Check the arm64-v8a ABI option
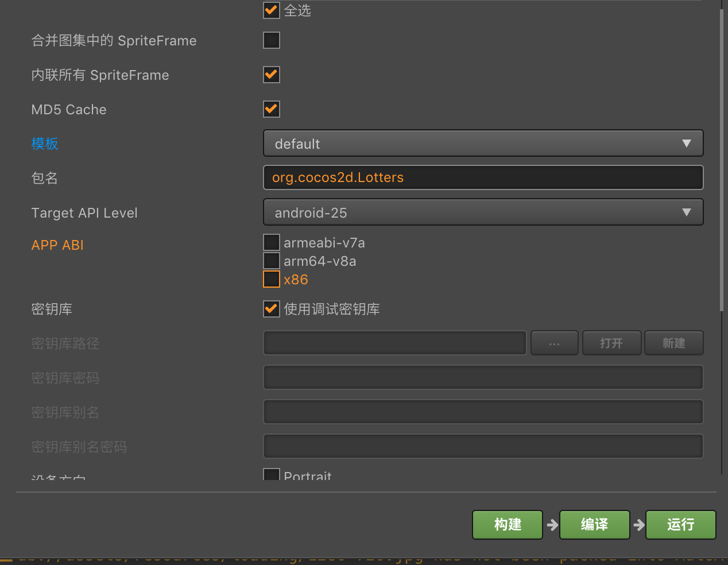The height and width of the screenshot is (565, 728). (x=272, y=261)
